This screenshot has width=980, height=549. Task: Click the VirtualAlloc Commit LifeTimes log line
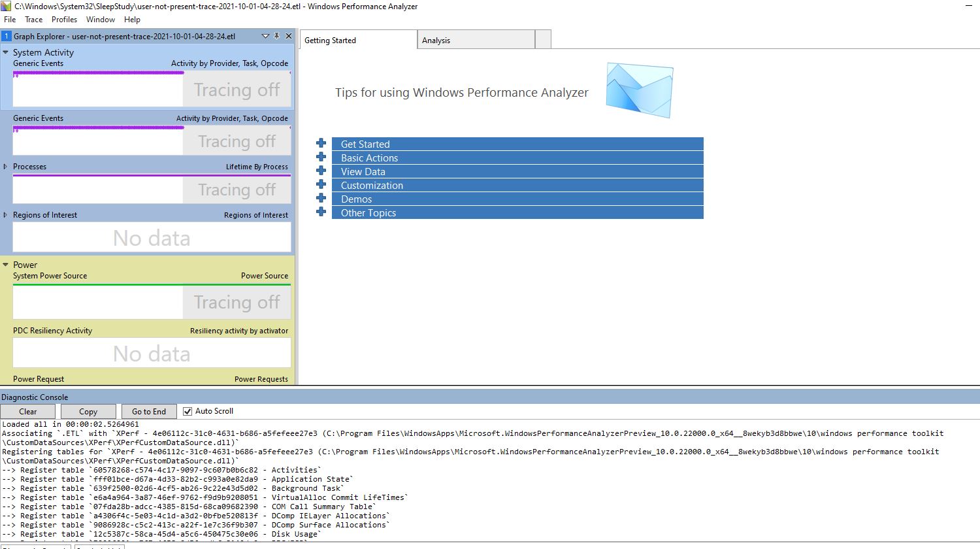(x=204, y=497)
